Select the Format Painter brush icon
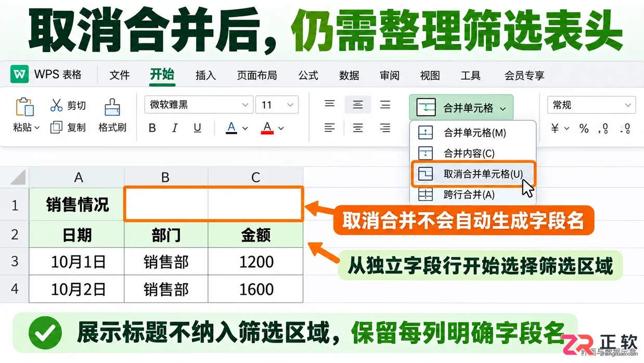644x363 pixels. click(x=112, y=107)
